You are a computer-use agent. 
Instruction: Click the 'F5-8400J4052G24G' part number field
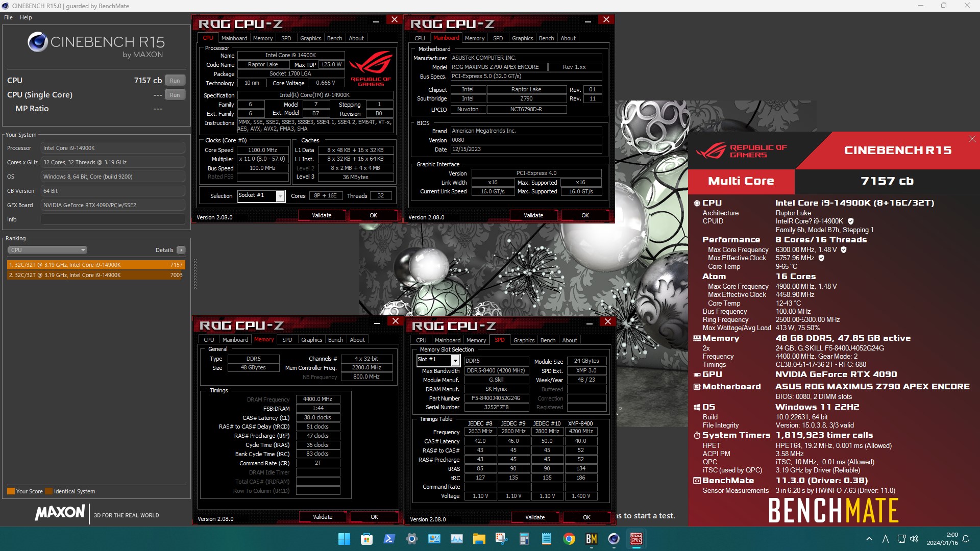pos(496,398)
